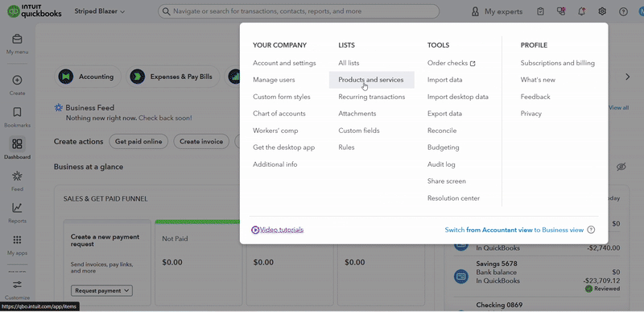This screenshot has width=644, height=312.
Task: Click the View all link
Action: point(618,108)
